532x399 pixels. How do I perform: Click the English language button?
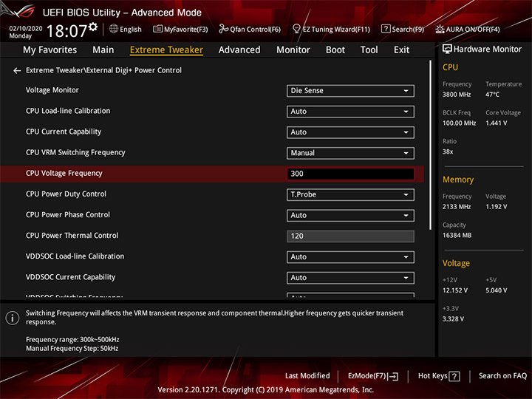126,29
